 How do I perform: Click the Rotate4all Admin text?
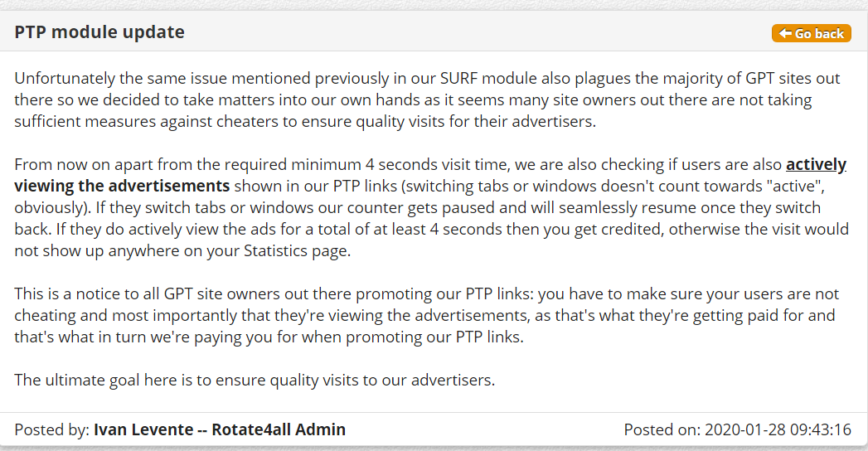tap(279, 429)
